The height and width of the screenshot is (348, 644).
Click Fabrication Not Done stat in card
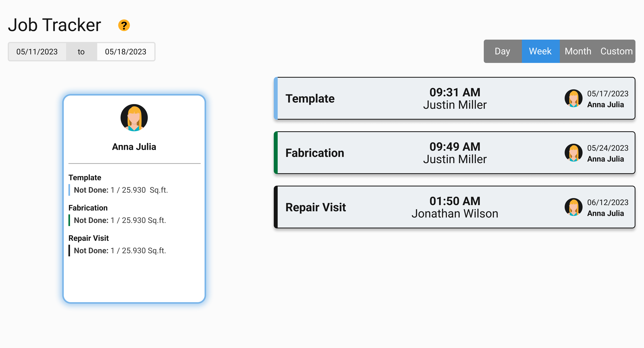click(120, 220)
